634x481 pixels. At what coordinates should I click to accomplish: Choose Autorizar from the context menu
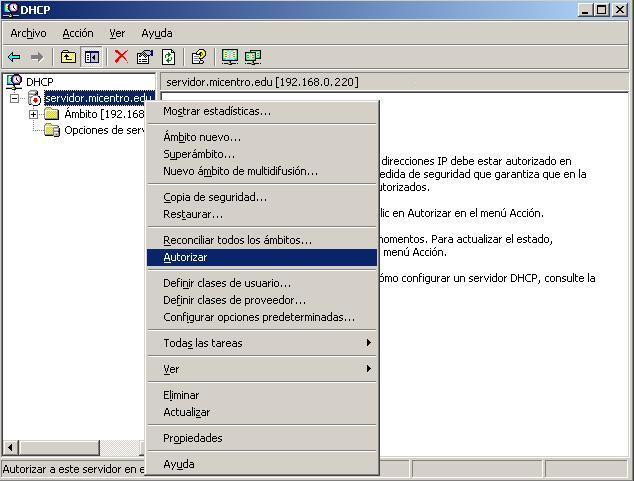185,257
